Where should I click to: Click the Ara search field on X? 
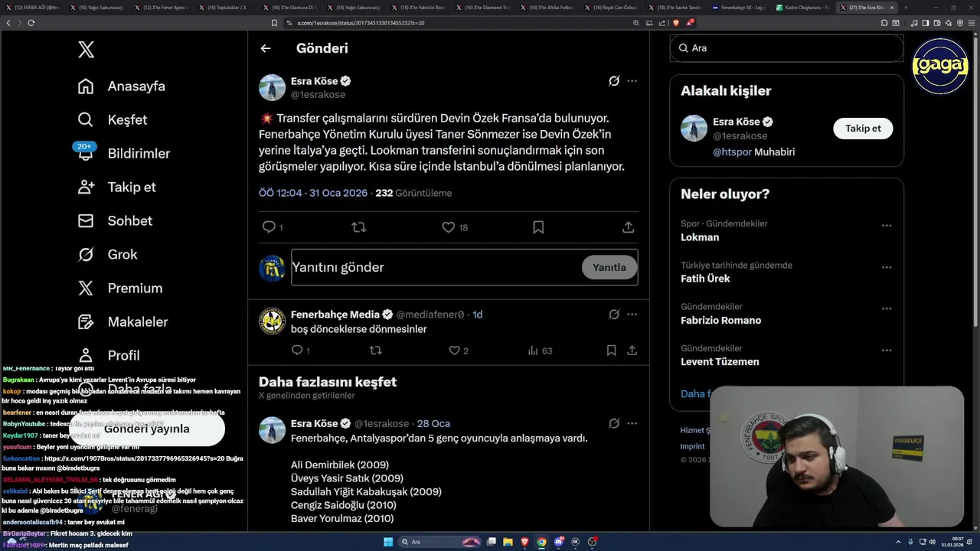pos(786,48)
